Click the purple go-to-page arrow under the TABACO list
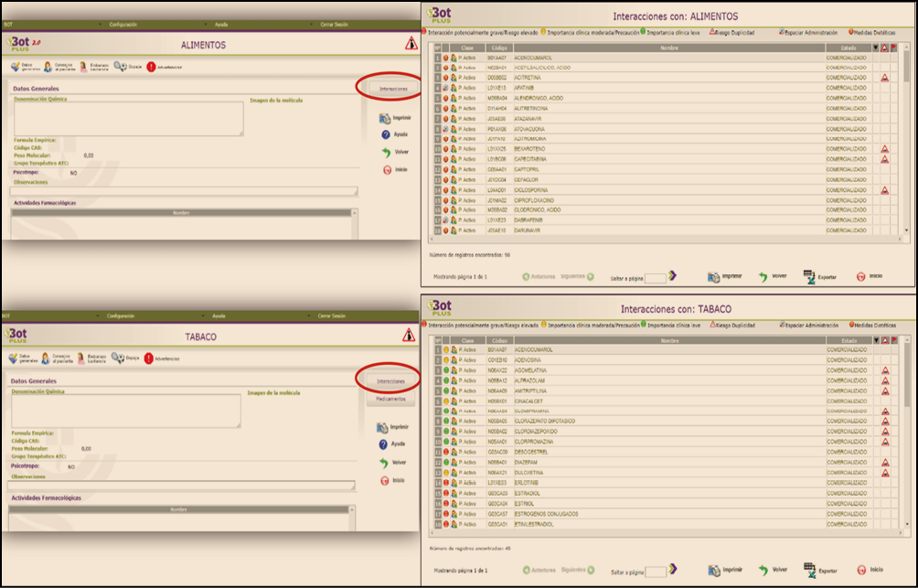This screenshot has width=918, height=588. [673, 571]
